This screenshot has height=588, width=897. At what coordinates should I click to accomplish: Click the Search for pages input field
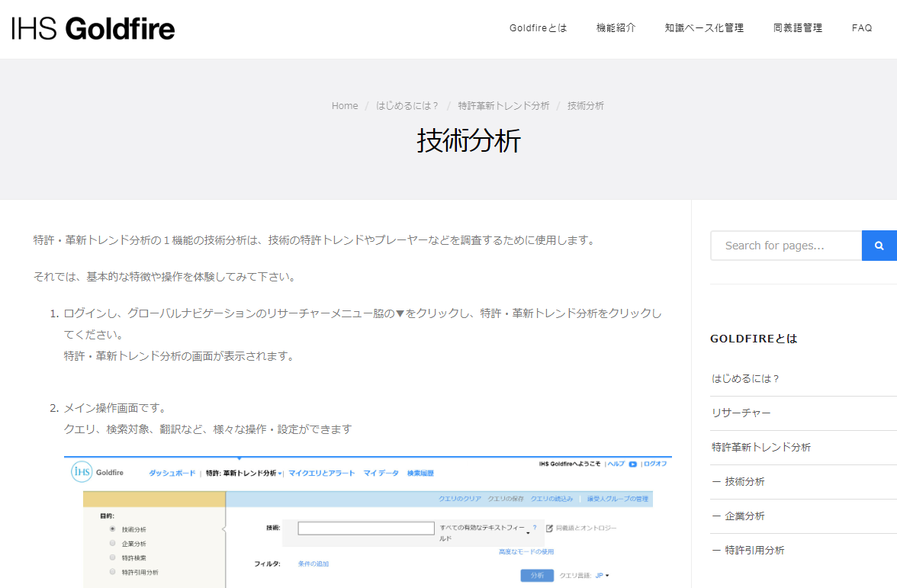pos(786,246)
